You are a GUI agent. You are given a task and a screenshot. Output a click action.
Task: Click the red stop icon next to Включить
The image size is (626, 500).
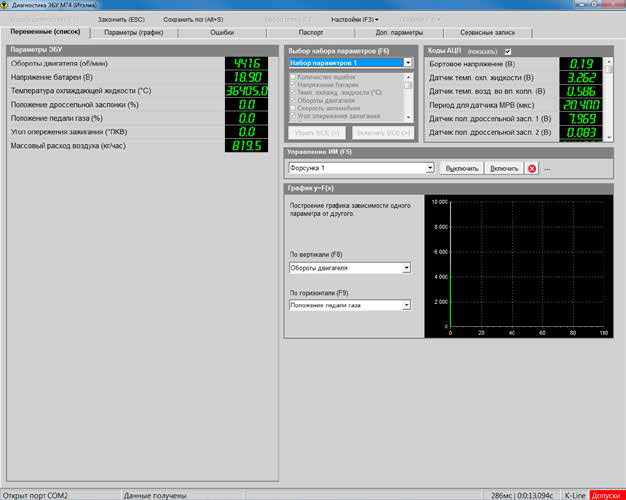pyautogui.click(x=532, y=168)
